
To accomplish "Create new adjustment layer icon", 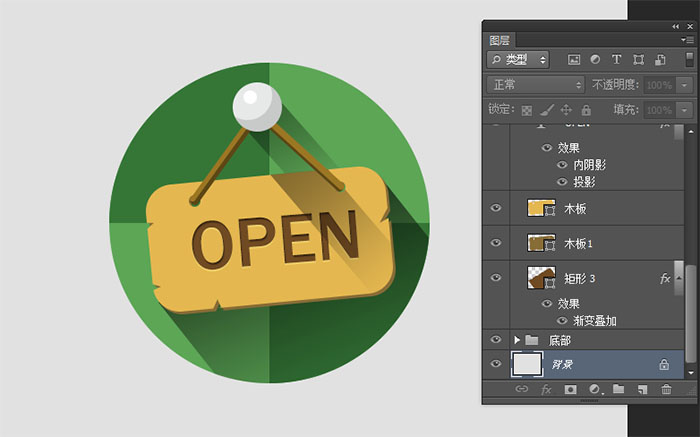I will coord(595,389).
